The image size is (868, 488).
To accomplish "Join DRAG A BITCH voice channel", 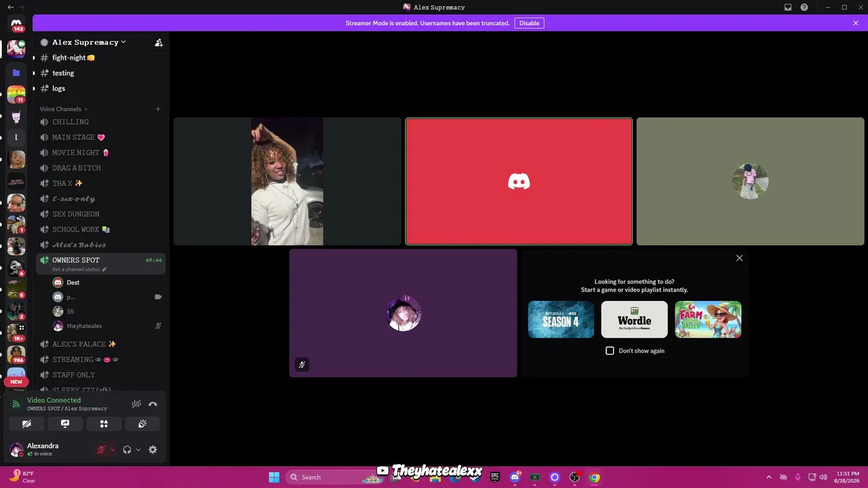I will tap(101, 168).
